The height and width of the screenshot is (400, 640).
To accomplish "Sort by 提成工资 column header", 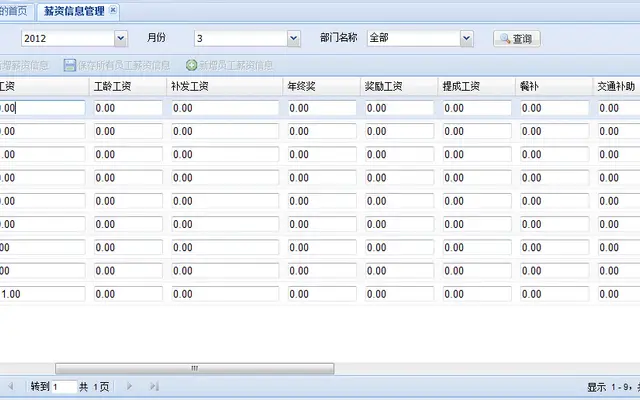I will click(x=476, y=87).
